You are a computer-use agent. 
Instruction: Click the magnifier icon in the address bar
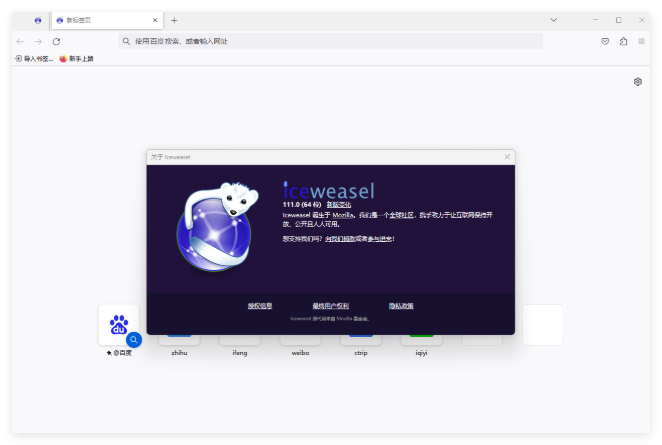[126, 41]
